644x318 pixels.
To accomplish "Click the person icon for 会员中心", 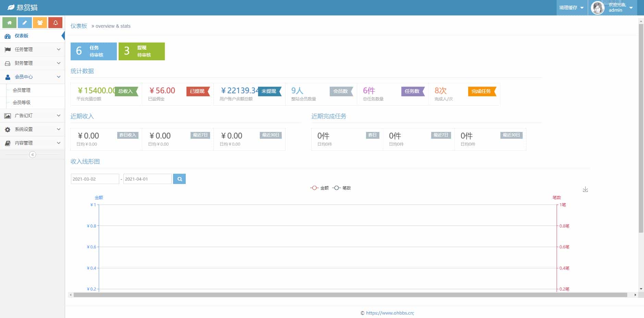I will [8, 77].
